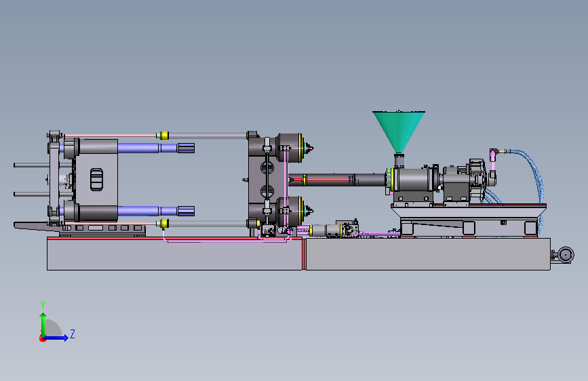Select the right machine base frame
Image resolution: width=588 pixels, height=381 pixels.
[x=428, y=254]
